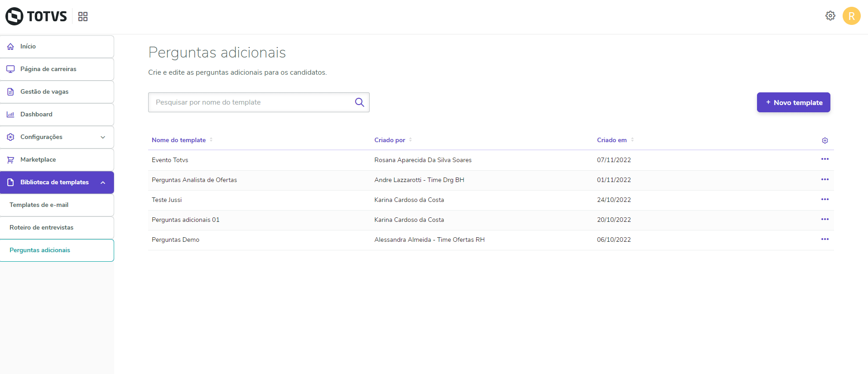Select Perguntas adicionais submenu item
Screen dimensions: 868x374
57,250
